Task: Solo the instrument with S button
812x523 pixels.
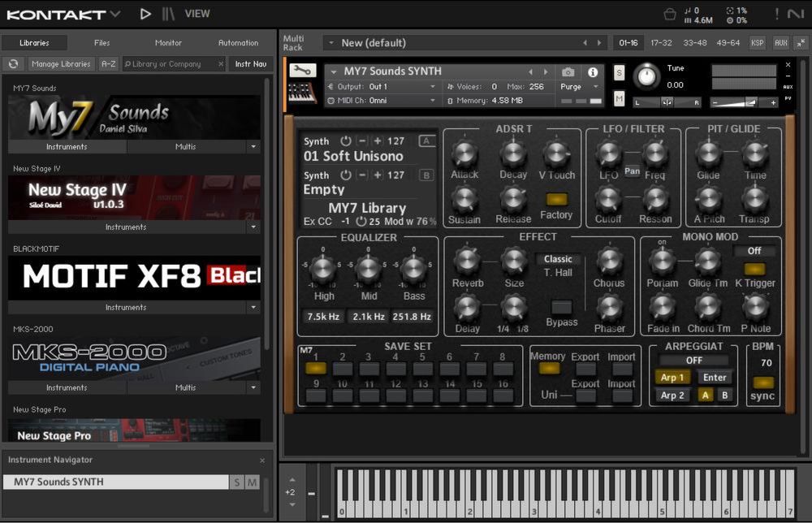Action: (619, 73)
